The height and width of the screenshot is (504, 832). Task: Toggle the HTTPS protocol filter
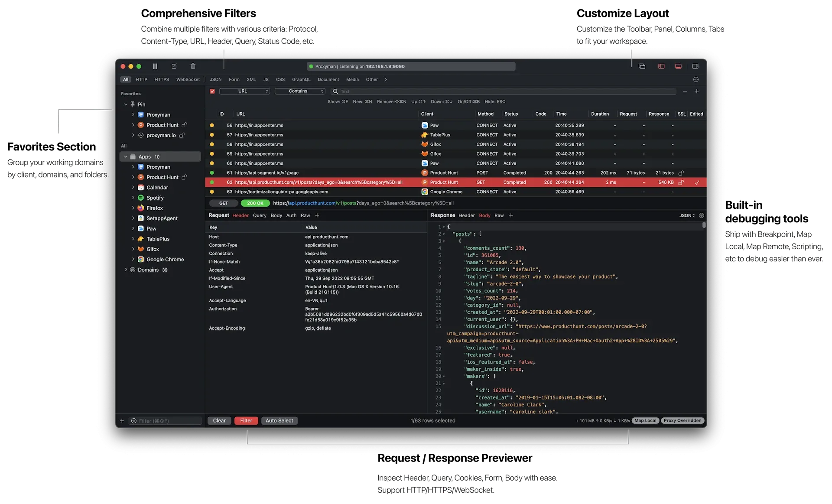point(162,80)
